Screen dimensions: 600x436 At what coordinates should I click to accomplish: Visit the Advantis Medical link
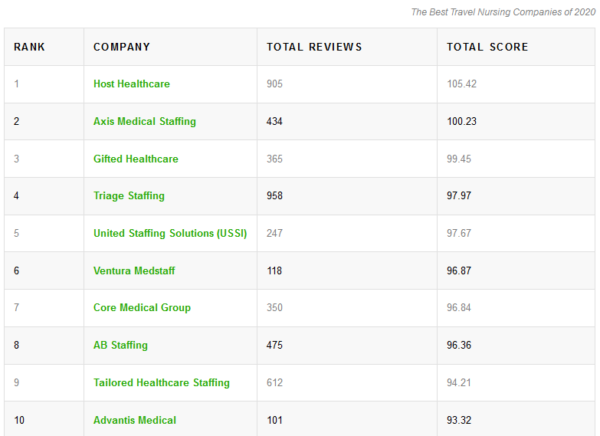[x=135, y=420]
